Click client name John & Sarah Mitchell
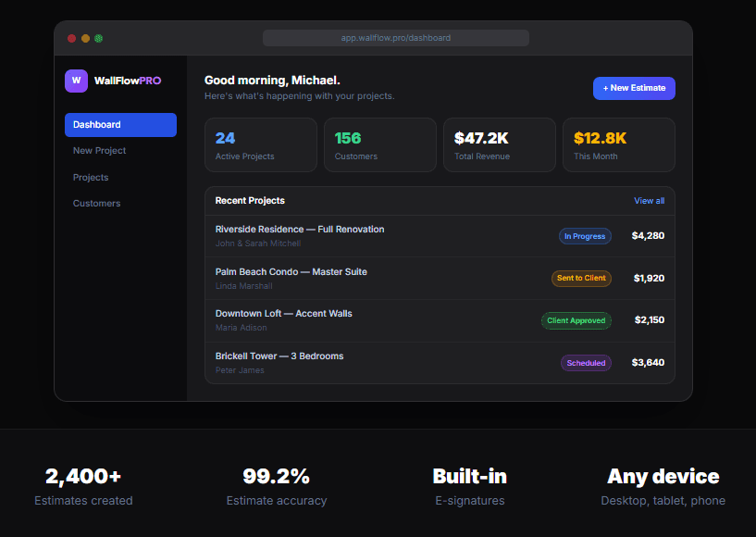The width and height of the screenshot is (756, 537). click(x=258, y=244)
